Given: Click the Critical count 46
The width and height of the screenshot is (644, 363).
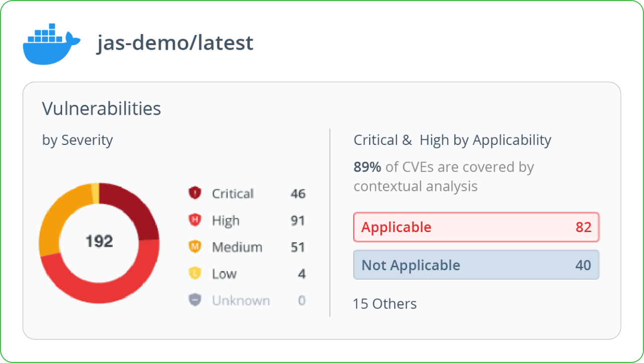Looking at the screenshot, I should (x=298, y=194).
